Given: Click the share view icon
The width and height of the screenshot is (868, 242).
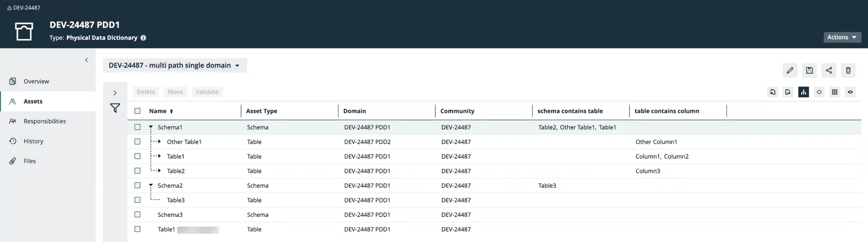Looking at the screenshot, I should point(829,70).
